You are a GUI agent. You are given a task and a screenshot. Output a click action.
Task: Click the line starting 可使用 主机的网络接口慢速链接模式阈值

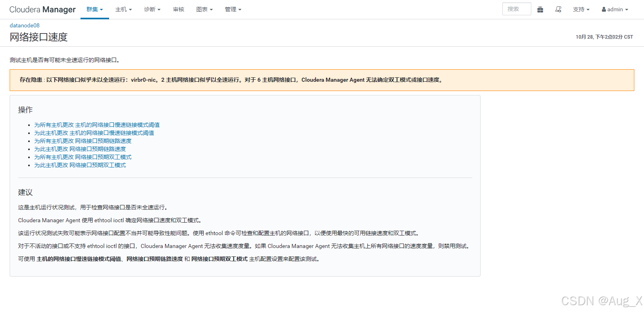[170, 259]
